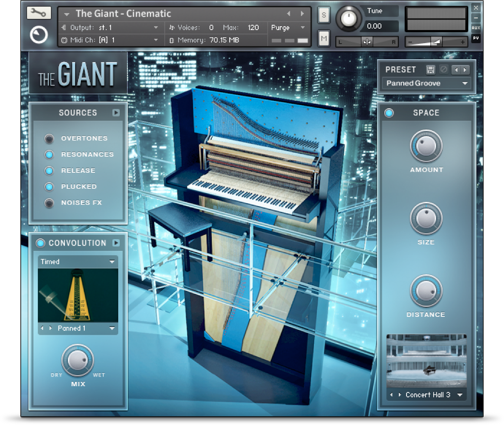The width and height of the screenshot is (504, 425).
Task: Toggle the Space power button
Action: point(389,113)
